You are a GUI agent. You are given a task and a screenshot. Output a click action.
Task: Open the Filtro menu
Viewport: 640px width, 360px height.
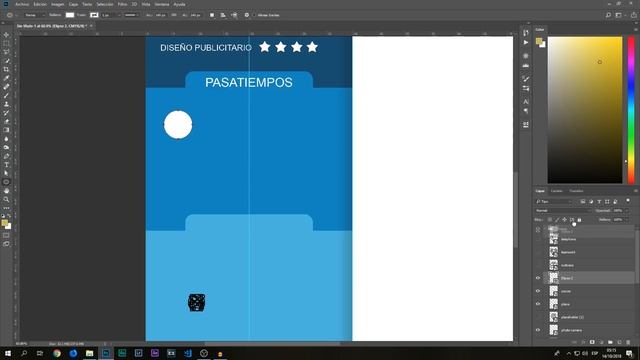122,4
